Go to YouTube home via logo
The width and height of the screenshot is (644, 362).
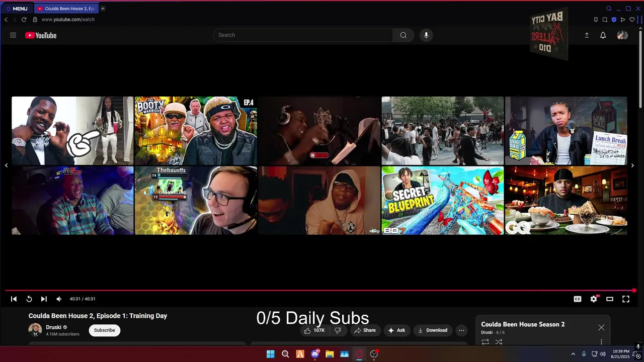pos(41,35)
